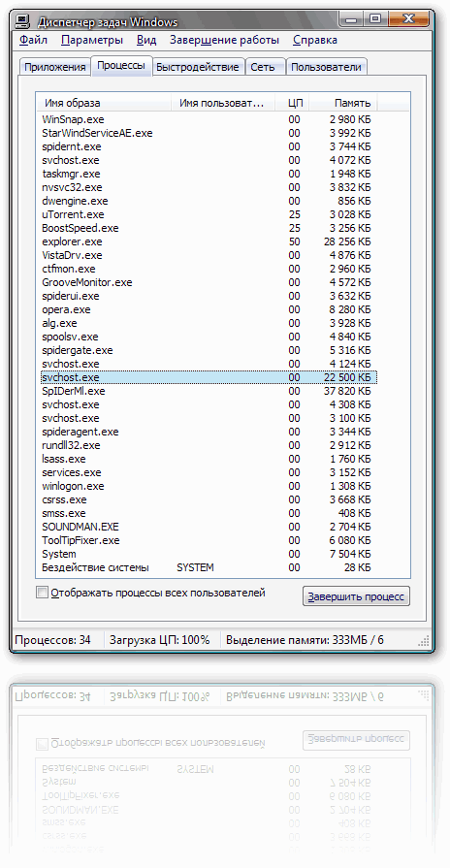
Task: Go to the Пользователи tab
Action: tap(326, 67)
